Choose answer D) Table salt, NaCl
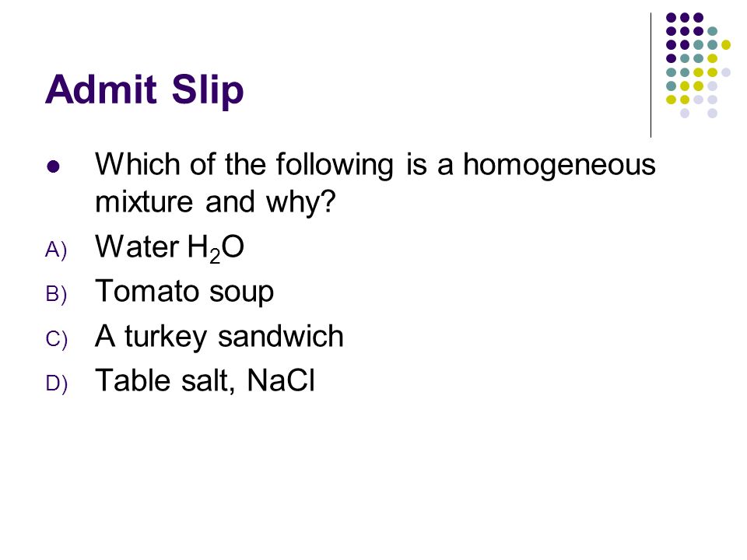The height and width of the screenshot is (560, 747). 205,380
